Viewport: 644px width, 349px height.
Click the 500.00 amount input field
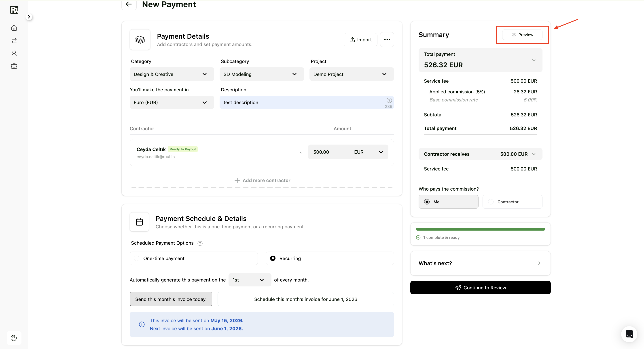click(329, 152)
